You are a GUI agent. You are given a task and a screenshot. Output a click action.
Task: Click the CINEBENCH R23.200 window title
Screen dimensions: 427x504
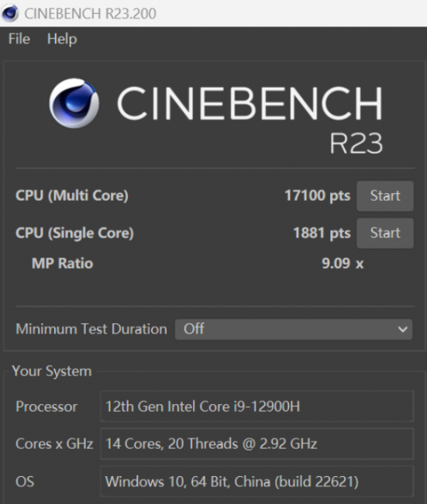[x=91, y=13]
